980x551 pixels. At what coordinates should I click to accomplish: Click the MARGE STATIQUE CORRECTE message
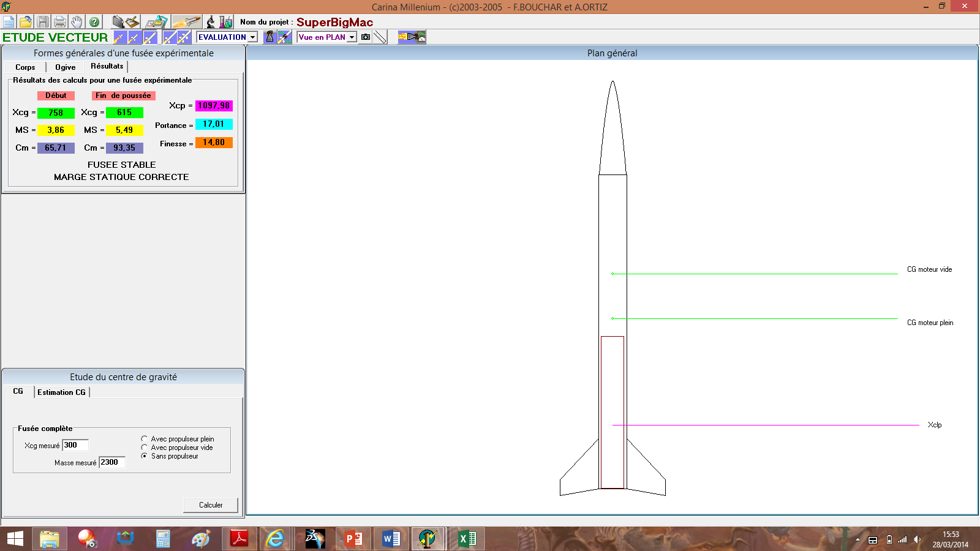click(x=121, y=177)
